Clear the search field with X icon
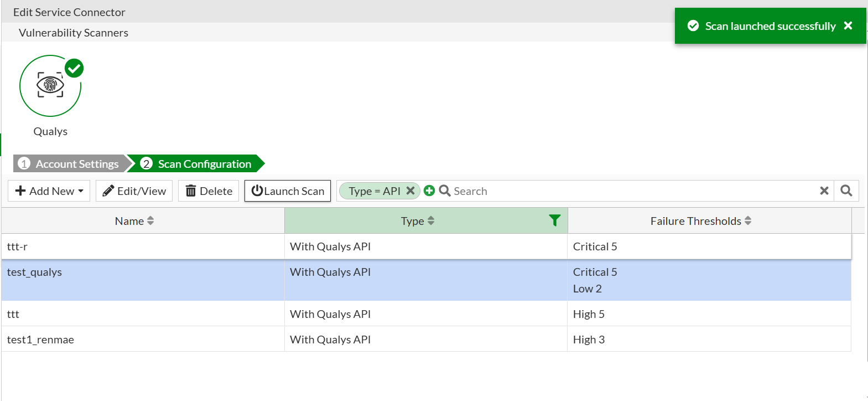This screenshot has width=868, height=401. pyautogui.click(x=824, y=191)
